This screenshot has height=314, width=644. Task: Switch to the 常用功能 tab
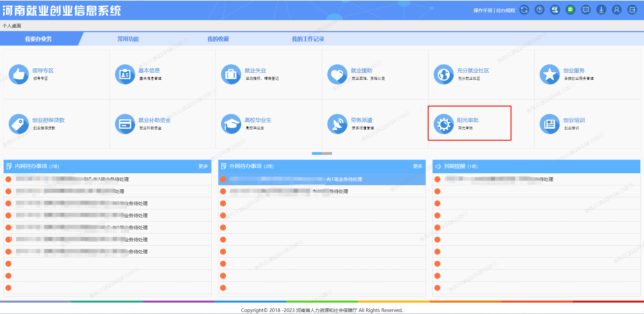(128, 39)
